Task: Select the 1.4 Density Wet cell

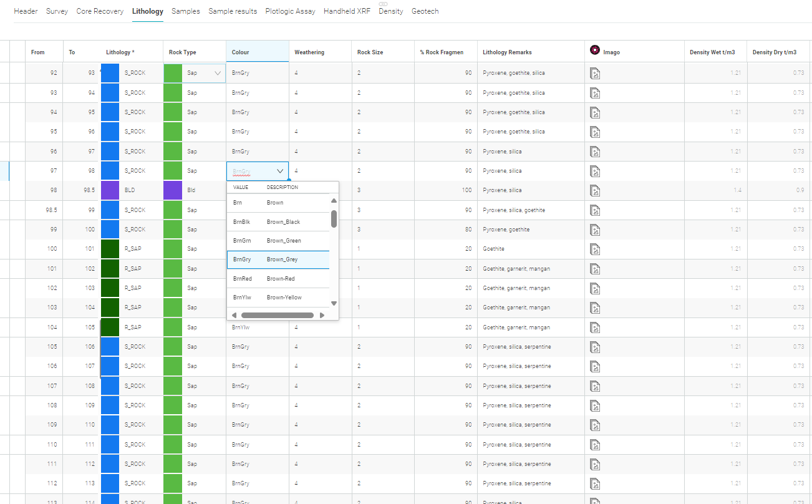Action: coord(715,190)
